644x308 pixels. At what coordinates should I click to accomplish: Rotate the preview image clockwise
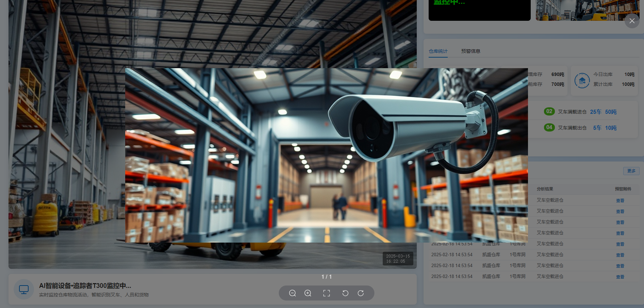pos(361,293)
